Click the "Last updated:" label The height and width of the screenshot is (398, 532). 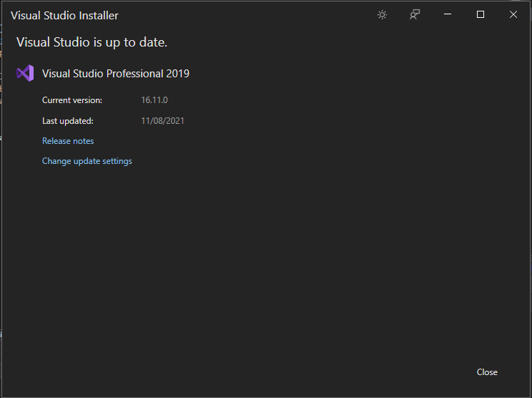click(68, 121)
